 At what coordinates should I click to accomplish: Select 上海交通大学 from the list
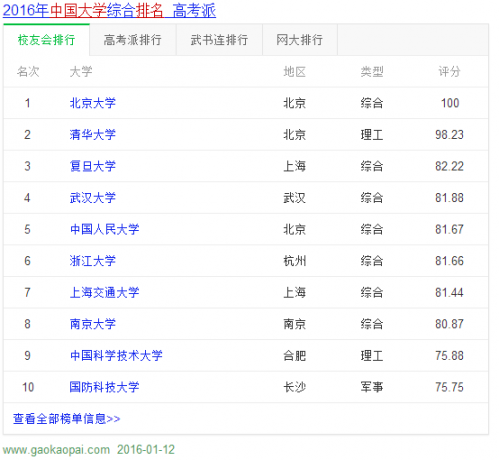tap(105, 293)
